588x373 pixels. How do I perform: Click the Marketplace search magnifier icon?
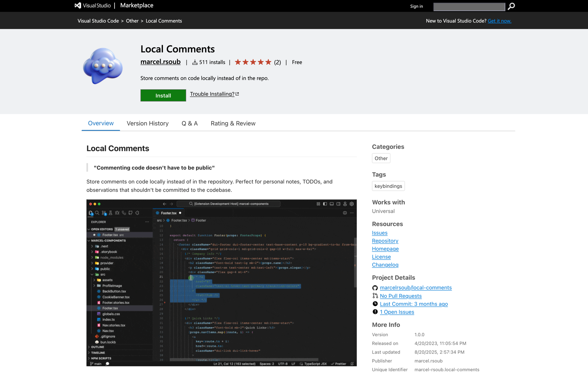(x=511, y=6)
